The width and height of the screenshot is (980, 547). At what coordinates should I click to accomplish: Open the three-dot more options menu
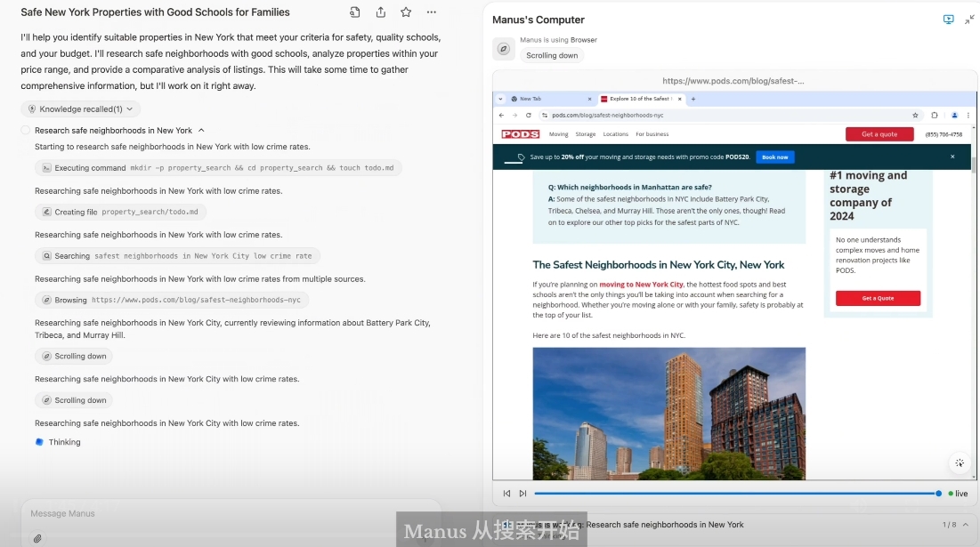point(432,12)
